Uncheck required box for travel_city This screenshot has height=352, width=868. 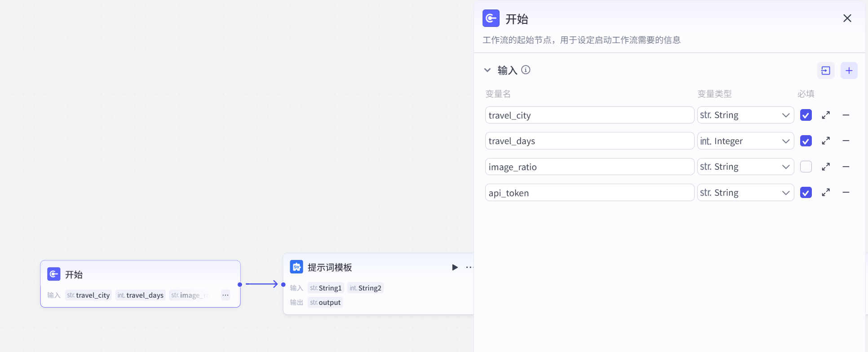[x=806, y=115]
